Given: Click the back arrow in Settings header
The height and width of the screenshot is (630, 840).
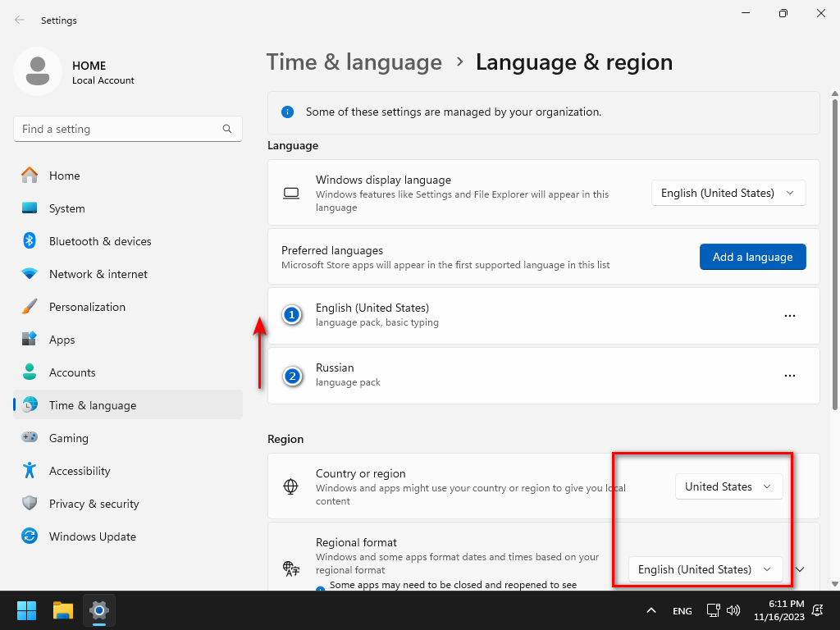Looking at the screenshot, I should (20, 21).
